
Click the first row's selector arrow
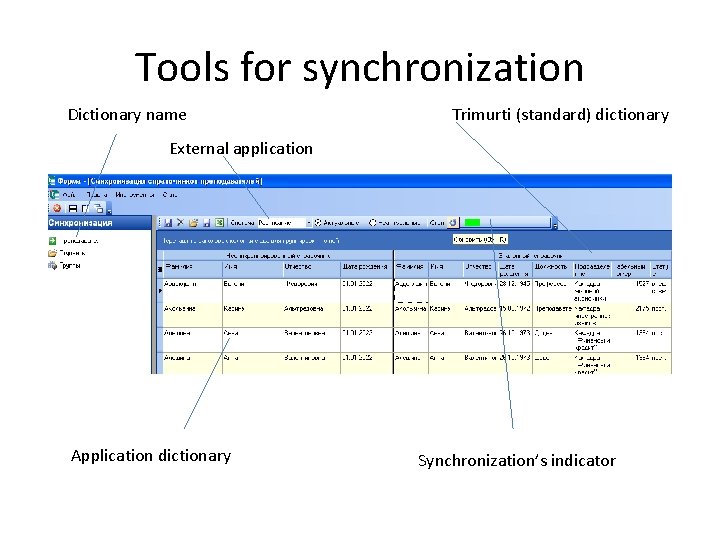pos(160,291)
